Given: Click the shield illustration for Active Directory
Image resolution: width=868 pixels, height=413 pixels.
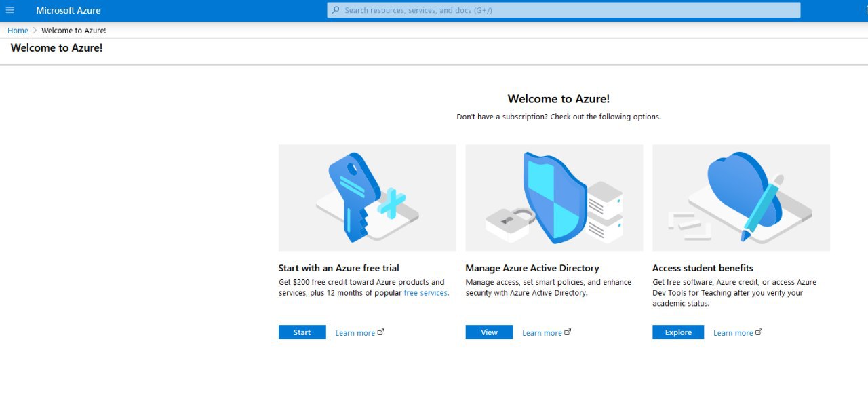Looking at the screenshot, I should pos(554,198).
